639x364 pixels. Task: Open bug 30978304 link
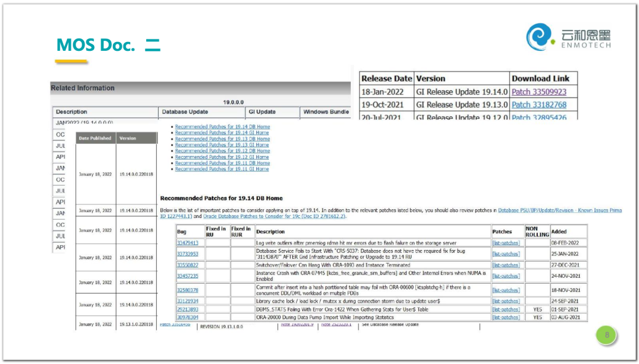[188, 317]
